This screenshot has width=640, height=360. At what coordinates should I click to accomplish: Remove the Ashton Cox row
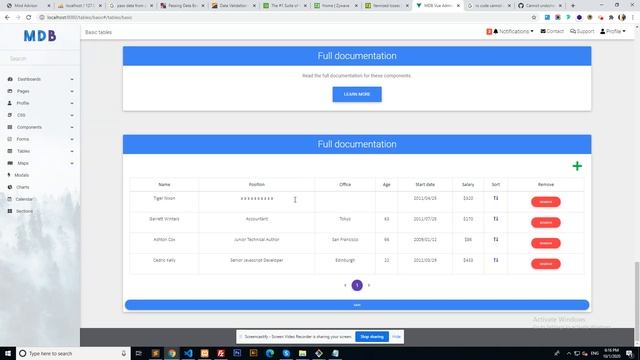(546, 243)
